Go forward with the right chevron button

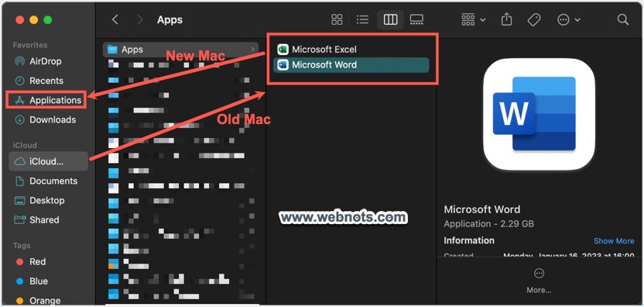coord(140,19)
